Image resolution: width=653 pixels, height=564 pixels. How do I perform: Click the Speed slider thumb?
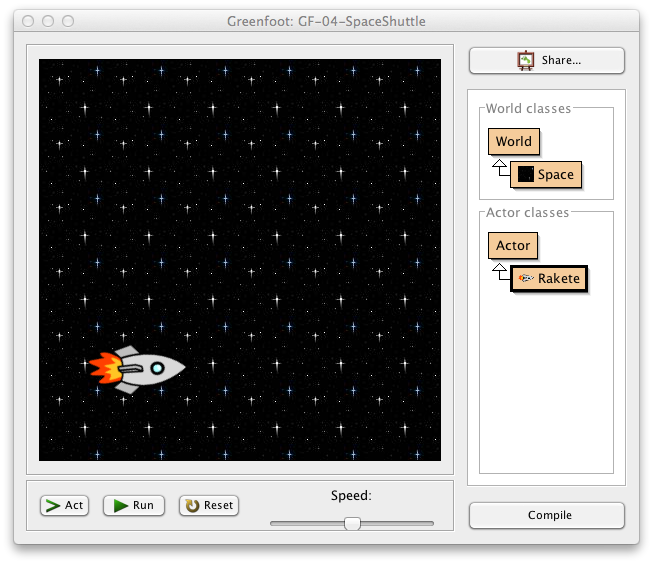coord(352,523)
